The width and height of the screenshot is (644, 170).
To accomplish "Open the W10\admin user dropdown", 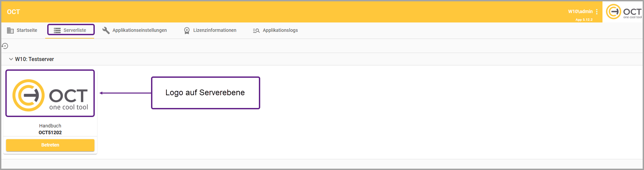I will [580, 11].
